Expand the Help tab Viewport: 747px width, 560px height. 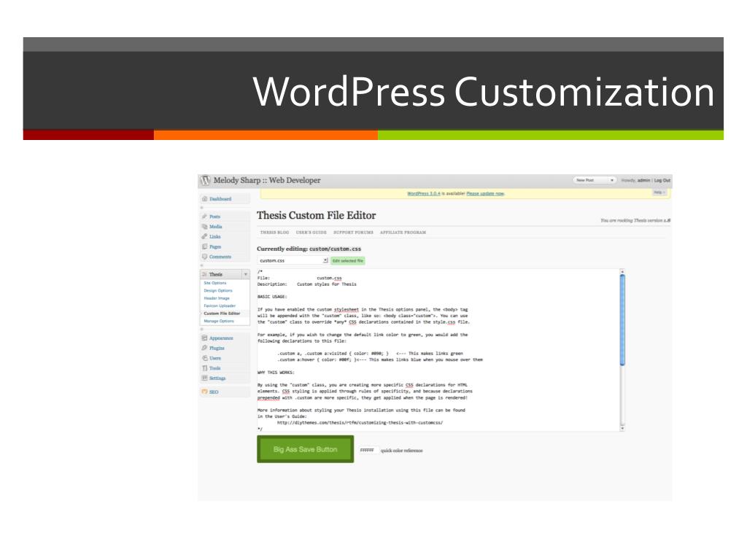(x=659, y=192)
